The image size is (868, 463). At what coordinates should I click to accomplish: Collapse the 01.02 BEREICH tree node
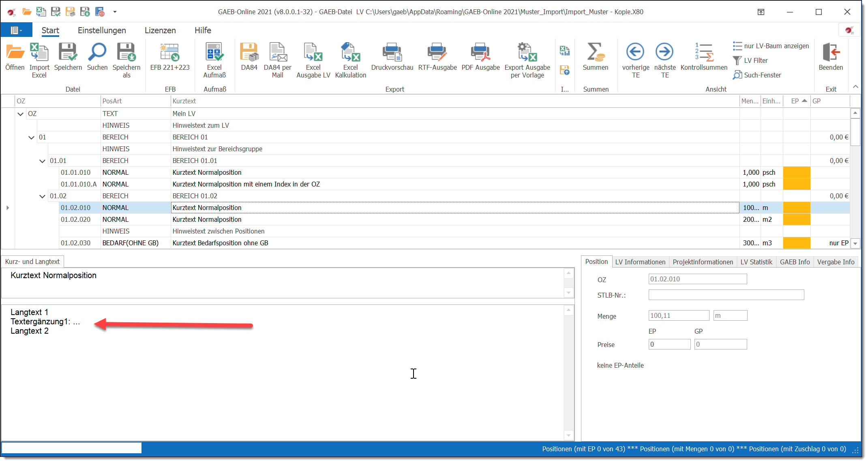click(x=42, y=196)
